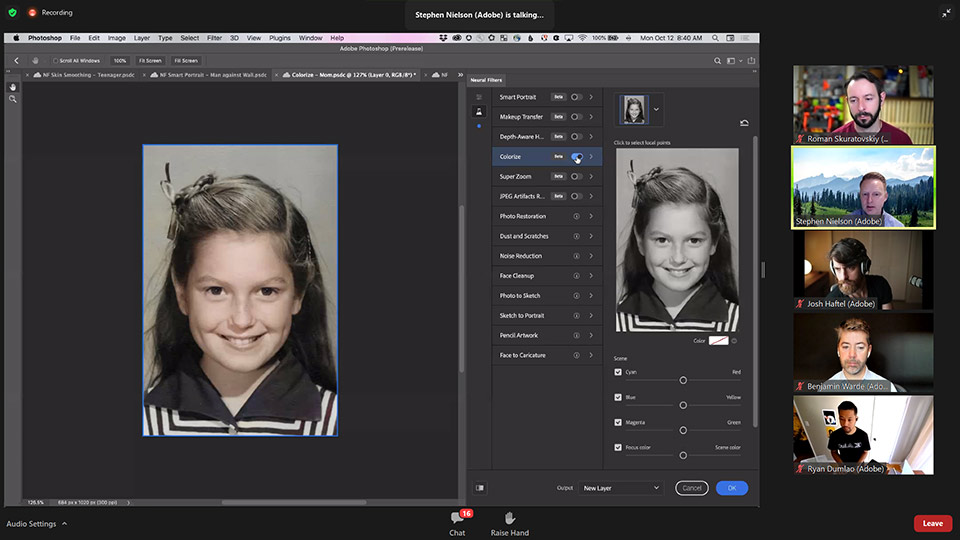960x540 pixels.
Task: Click the share icon in options bar
Action: (x=751, y=61)
